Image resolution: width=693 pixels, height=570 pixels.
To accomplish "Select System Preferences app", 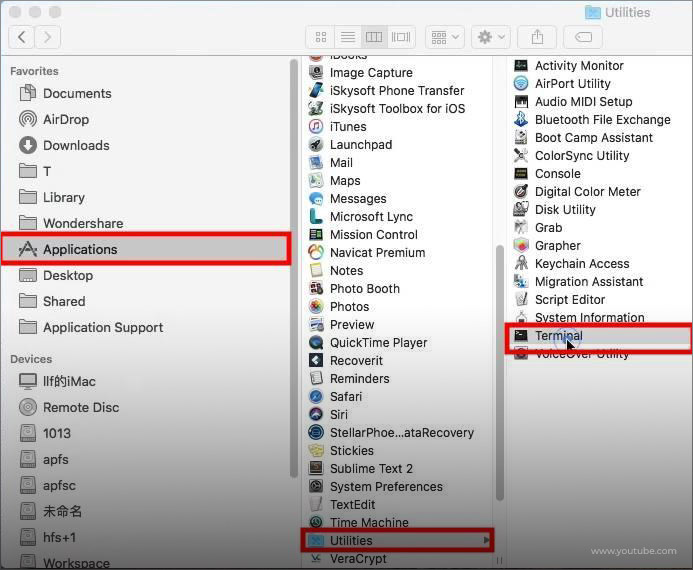I will [x=376, y=486].
